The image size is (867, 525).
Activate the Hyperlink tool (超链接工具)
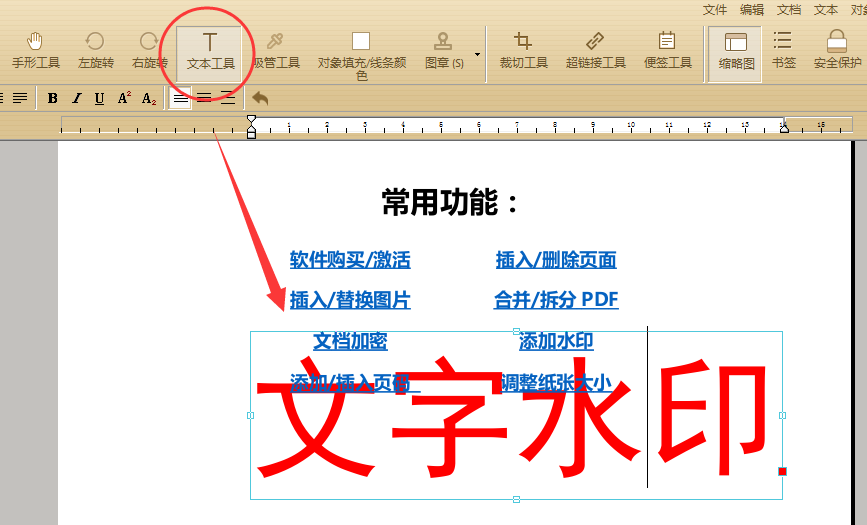point(595,50)
